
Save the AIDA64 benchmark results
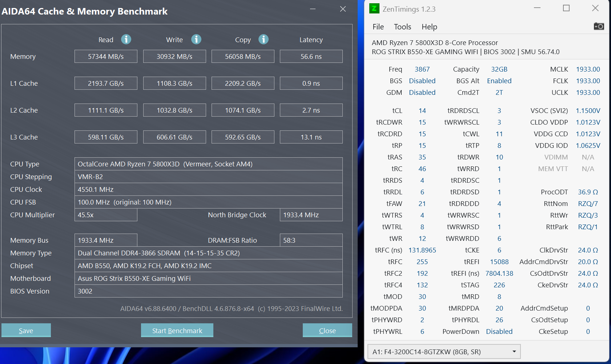coord(26,331)
